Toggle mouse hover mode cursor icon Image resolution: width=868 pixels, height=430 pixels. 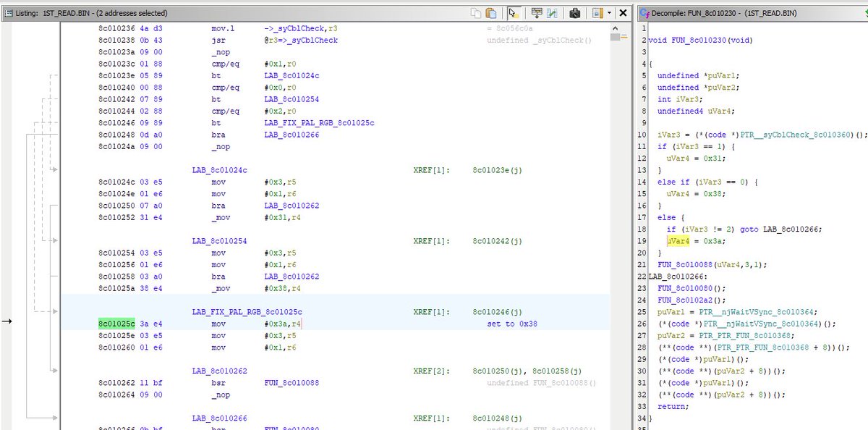tap(513, 13)
